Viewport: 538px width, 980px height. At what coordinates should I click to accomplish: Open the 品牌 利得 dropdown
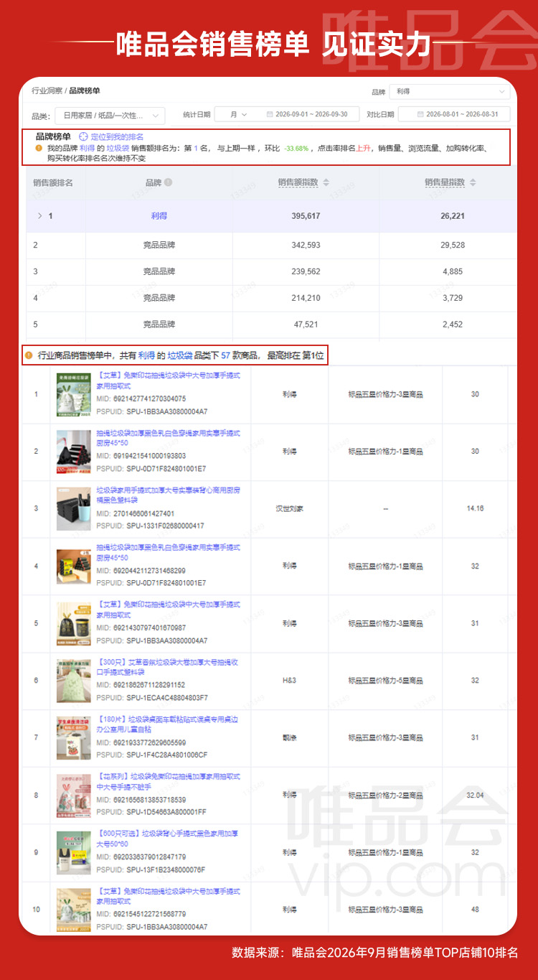pyautogui.click(x=450, y=92)
